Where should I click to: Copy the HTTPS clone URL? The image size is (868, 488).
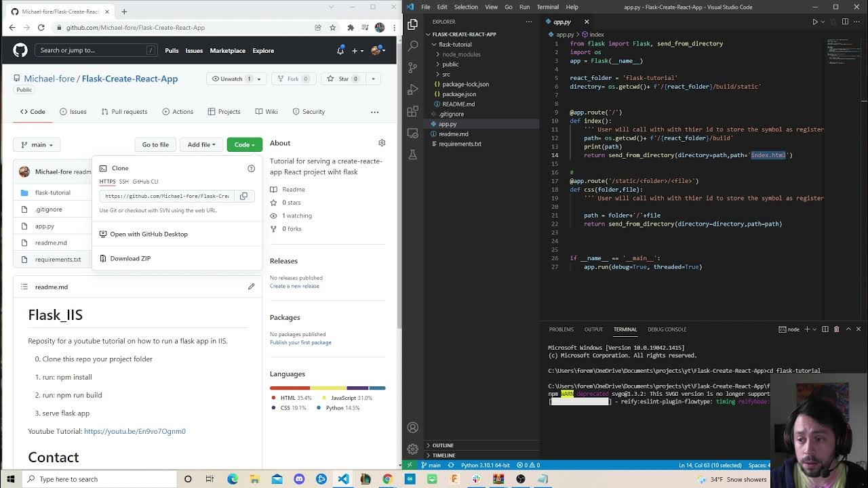click(x=243, y=196)
